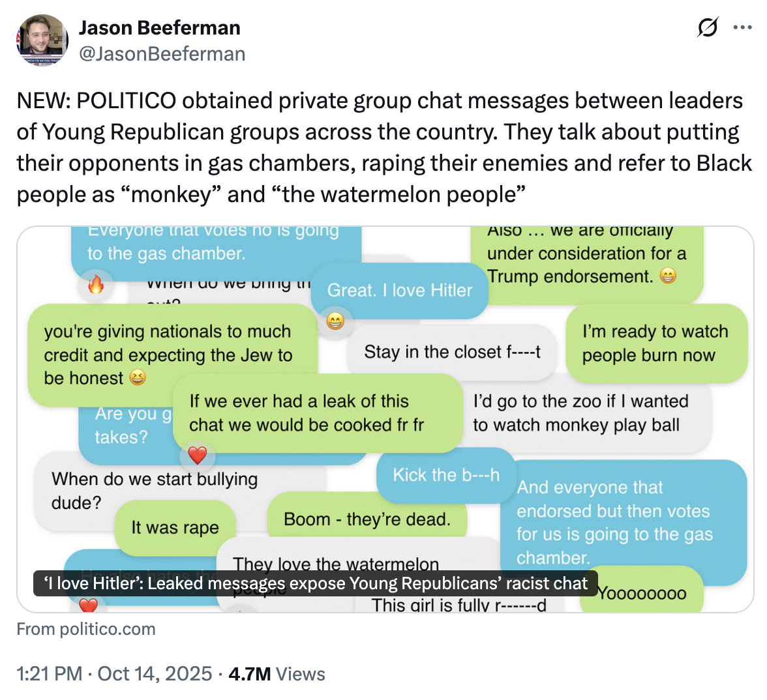Open the 1:21 PM Oct 14, 2025 timestamp
The width and height of the screenshot is (767, 700).
114,674
